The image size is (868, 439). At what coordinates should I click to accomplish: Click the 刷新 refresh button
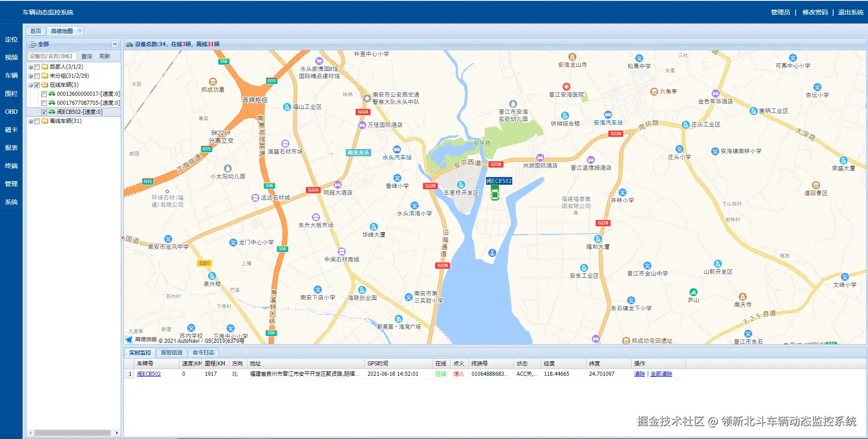point(105,56)
